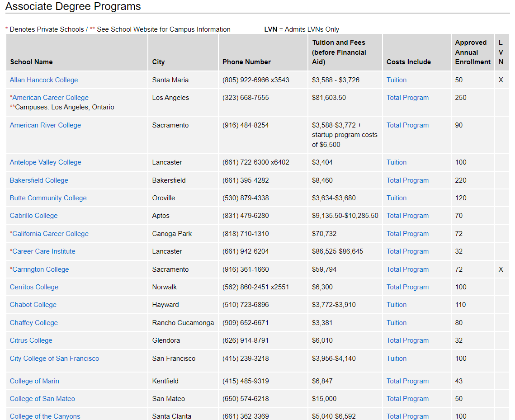Screen dimensions: 515x420
Task: Open Tuition link for Chabot College
Action: [397, 305]
